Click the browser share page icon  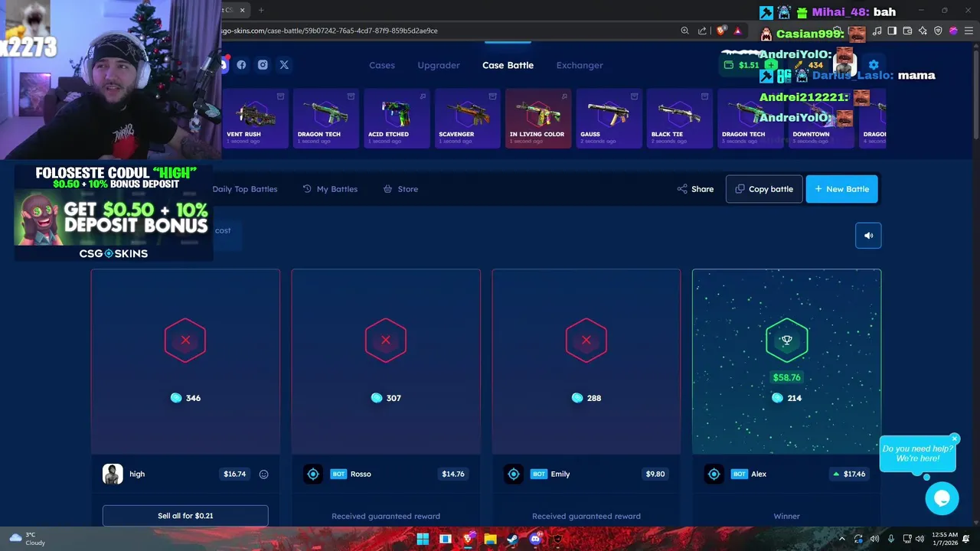pyautogui.click(x=702, y=31)
